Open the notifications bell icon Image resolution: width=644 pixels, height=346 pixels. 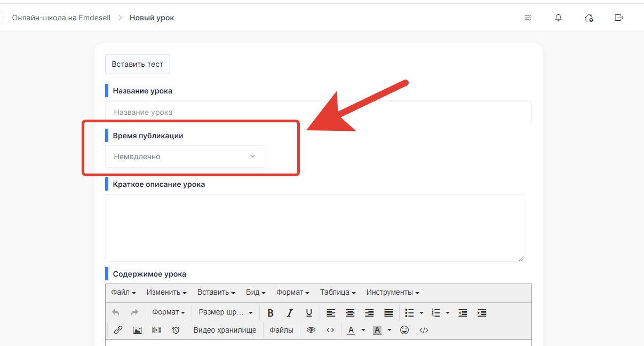tap(558, 18)
